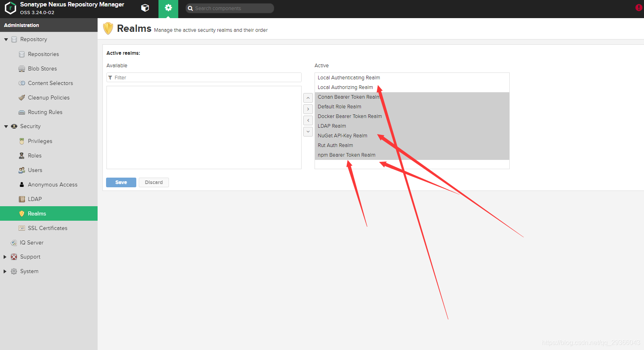Click the red alert icon in header
The height and width of the screenshot is (350, 644).
(639, 8)
